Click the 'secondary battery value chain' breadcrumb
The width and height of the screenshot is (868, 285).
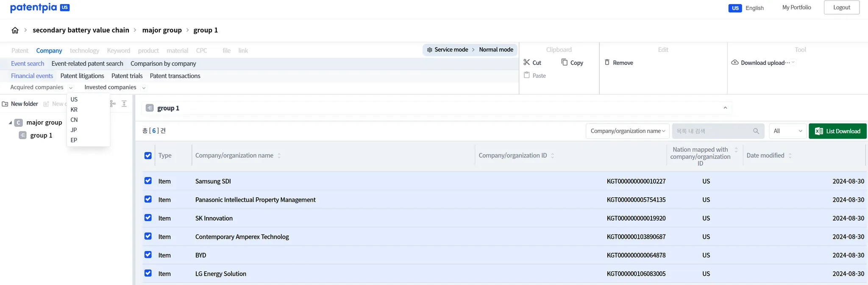pyautogui.click(x=81, y=30)
